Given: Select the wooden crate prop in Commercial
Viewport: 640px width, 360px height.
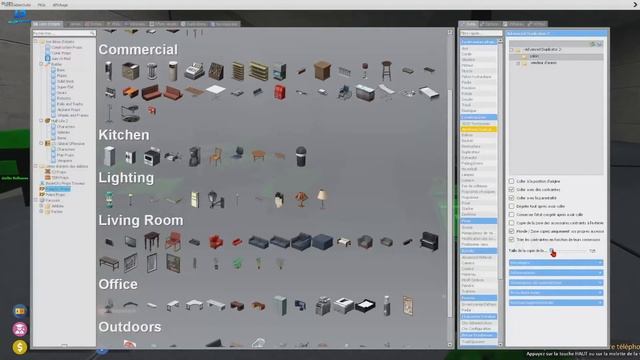Looking at the screenshot, I should 322,70.
